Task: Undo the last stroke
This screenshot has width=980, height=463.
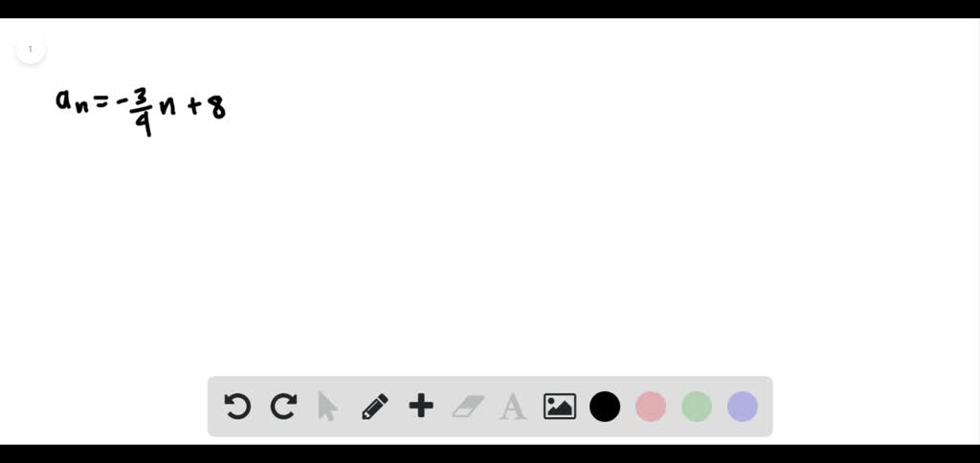Action: pos(237,407)
